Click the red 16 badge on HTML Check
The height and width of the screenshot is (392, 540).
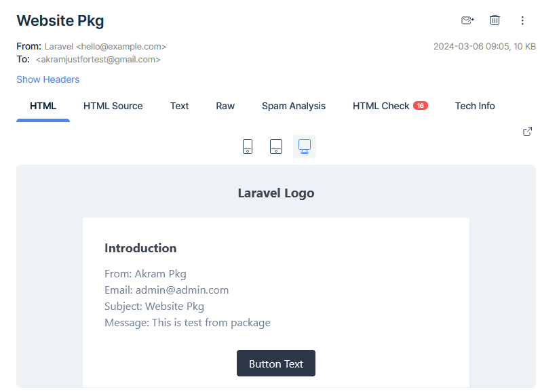coord(421,106)
